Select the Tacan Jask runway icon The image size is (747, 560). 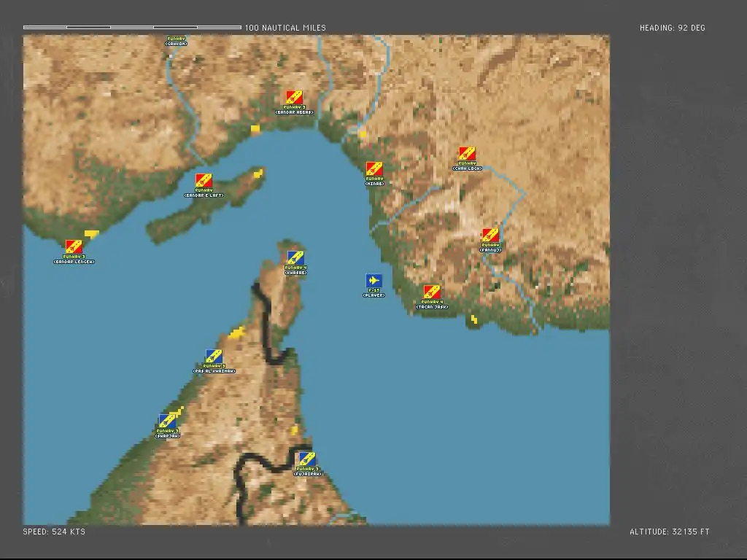(432, 292)
